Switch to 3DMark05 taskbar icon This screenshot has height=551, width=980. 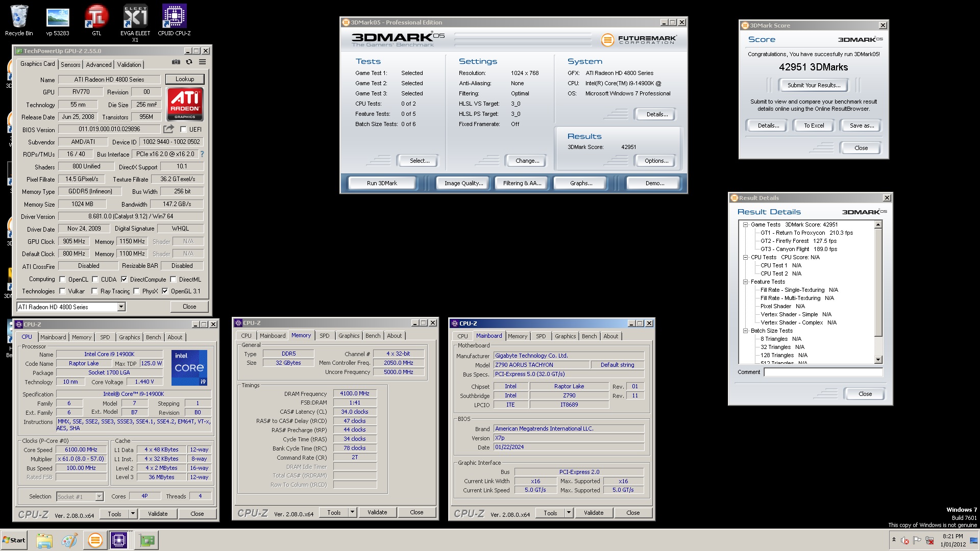95,540
